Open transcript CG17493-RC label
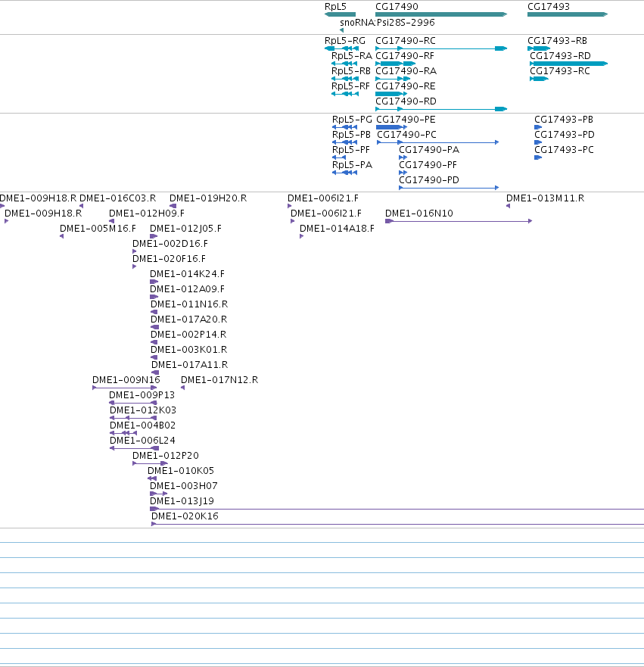 point(560,71)
